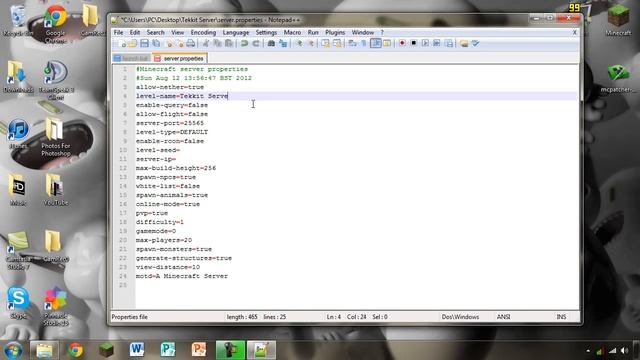The height and width of the screenshot is (360, 640).
Task: Click the Paste toolbar icon
Action: tap(229, 43)
